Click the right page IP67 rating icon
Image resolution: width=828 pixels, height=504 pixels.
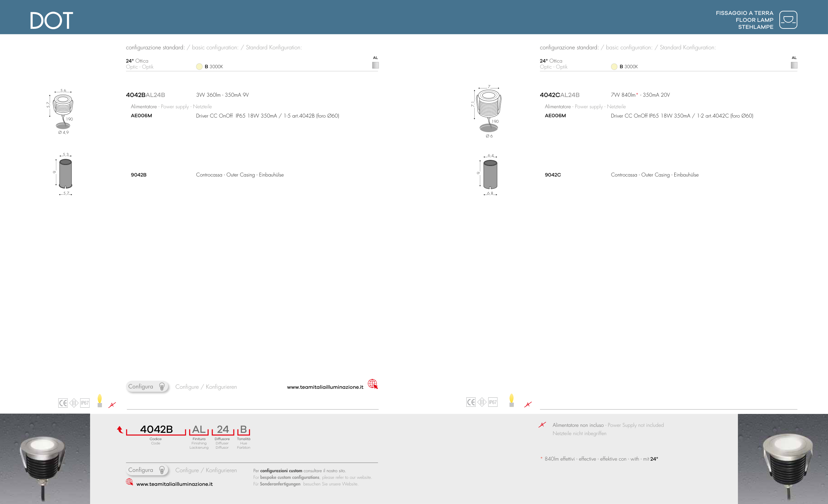(492, 402)
